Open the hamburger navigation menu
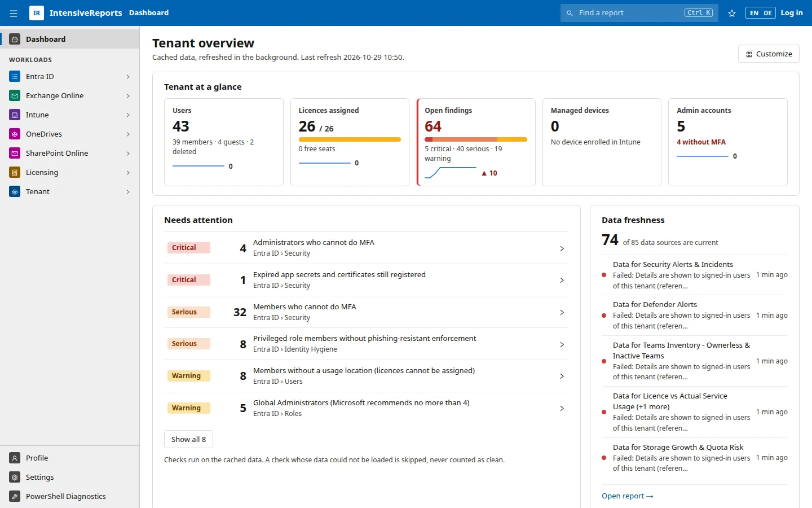812x508 pixels. 14,13
